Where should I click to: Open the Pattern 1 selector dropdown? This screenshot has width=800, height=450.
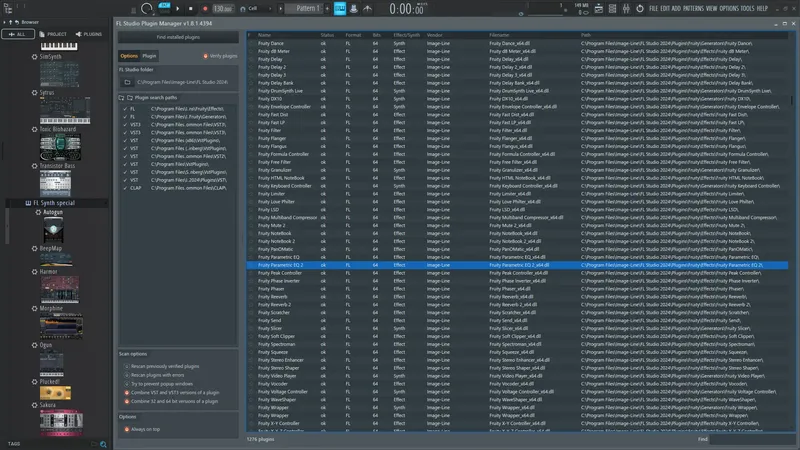(x=306, y=9)
